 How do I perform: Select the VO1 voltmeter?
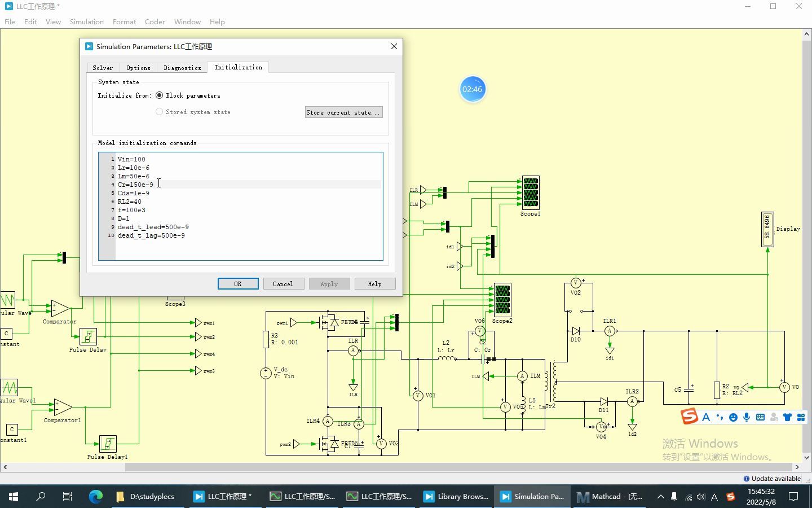(418, 396)
